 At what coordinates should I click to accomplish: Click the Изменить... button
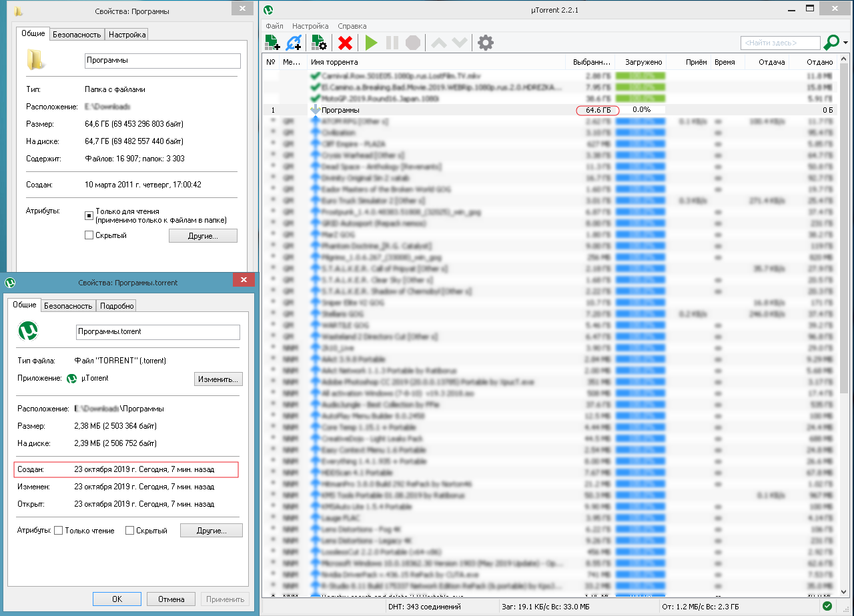click(218, 379)
